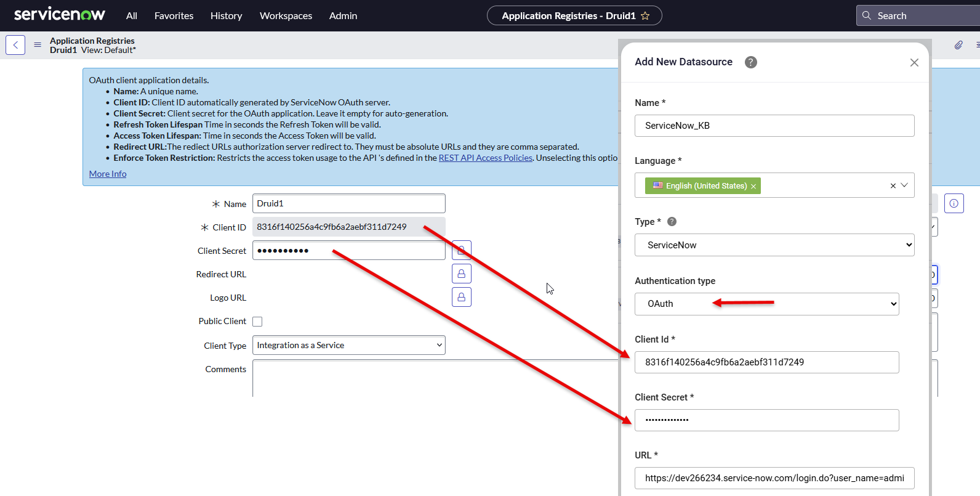The image size is (980, 496).
Task: Click the lock icon beside Redirect URL
Action: 461,274
